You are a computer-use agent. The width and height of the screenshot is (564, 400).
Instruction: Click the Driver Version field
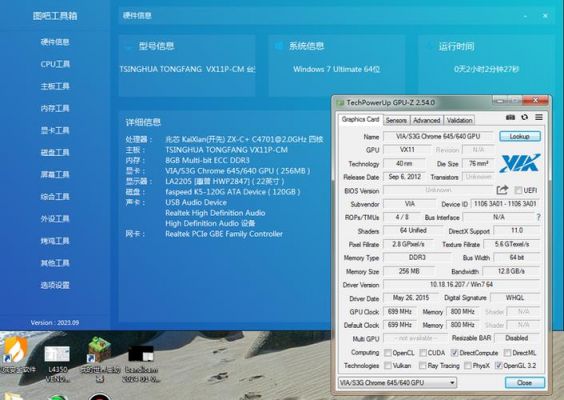(x=461, y=285)
